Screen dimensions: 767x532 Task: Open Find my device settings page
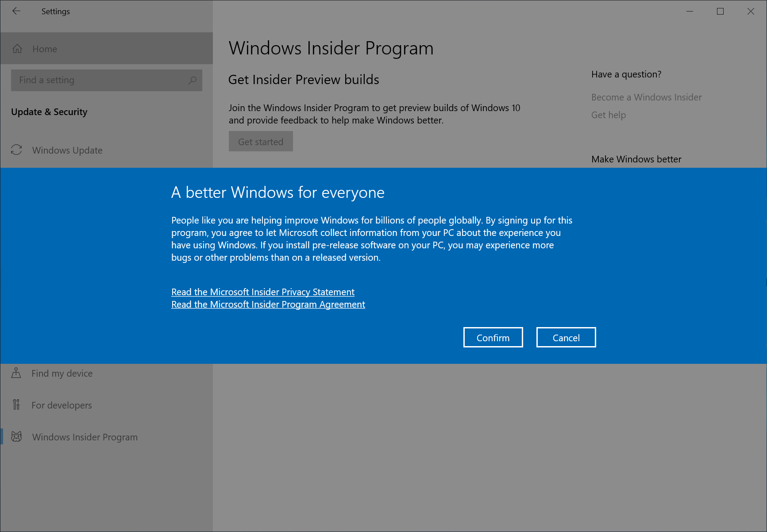62,373
